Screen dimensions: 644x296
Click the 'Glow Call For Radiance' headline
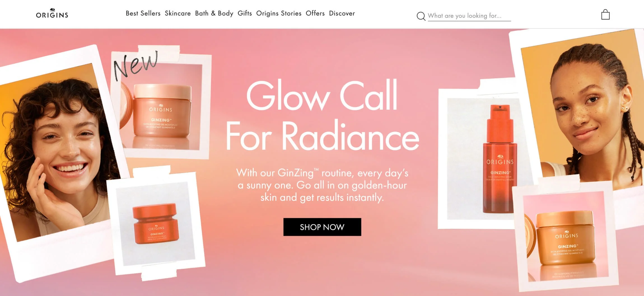click(322, 116)
